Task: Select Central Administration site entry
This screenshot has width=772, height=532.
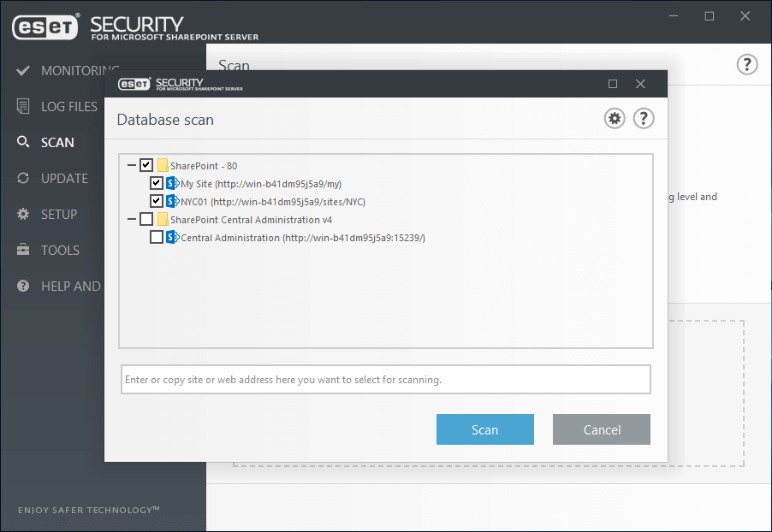Action: click(303, 238)
